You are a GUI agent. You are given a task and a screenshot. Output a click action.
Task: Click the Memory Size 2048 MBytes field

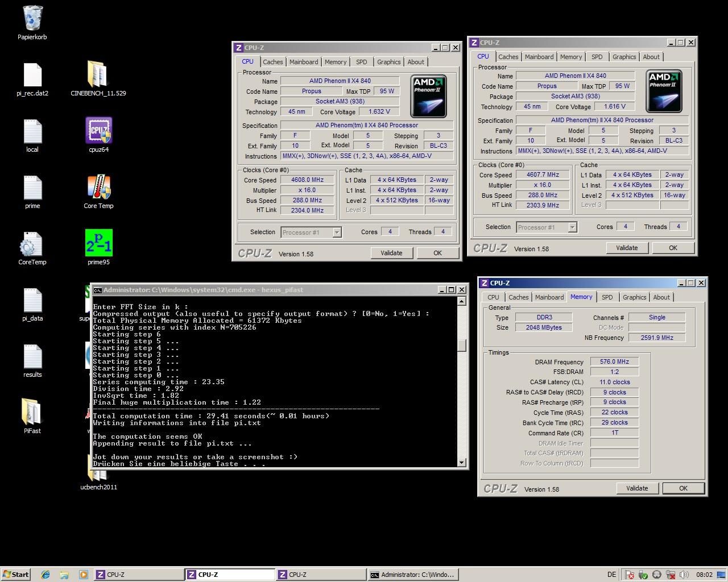[544, 327]
